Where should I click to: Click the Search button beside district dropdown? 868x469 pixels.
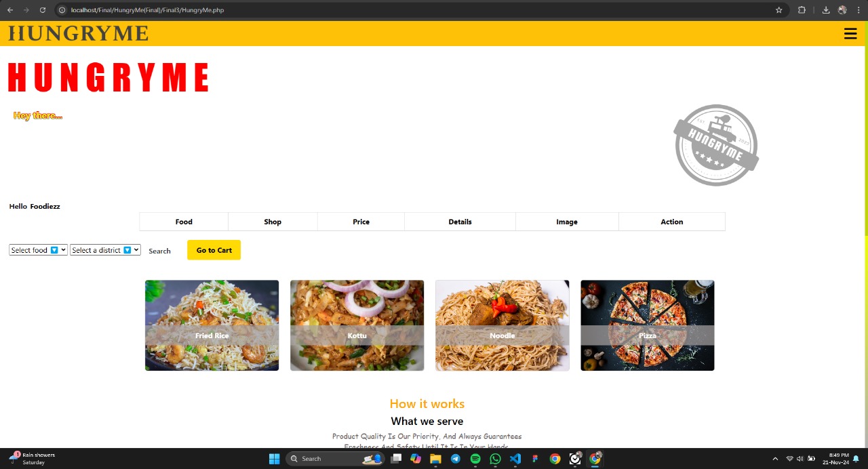(160, 251)
